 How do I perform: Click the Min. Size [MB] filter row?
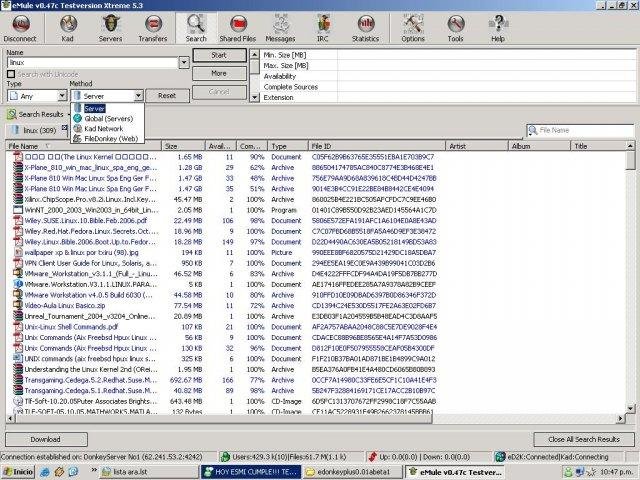448,55
